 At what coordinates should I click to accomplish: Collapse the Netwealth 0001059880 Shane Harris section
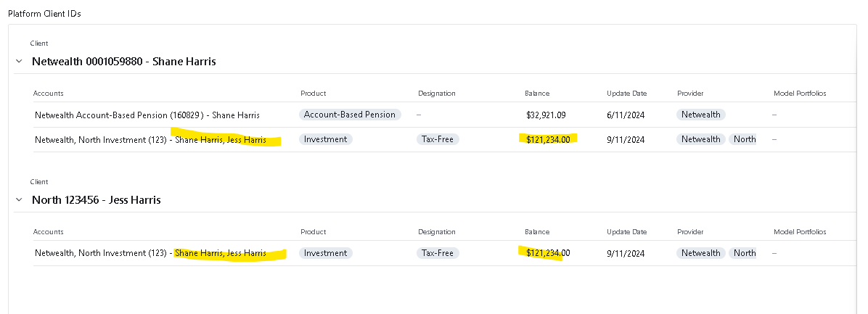(20, 62)
